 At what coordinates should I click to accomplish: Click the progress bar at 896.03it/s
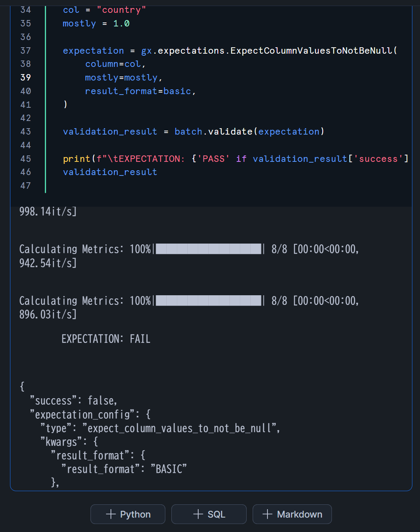pyautogui.click(x=208, y=300)
